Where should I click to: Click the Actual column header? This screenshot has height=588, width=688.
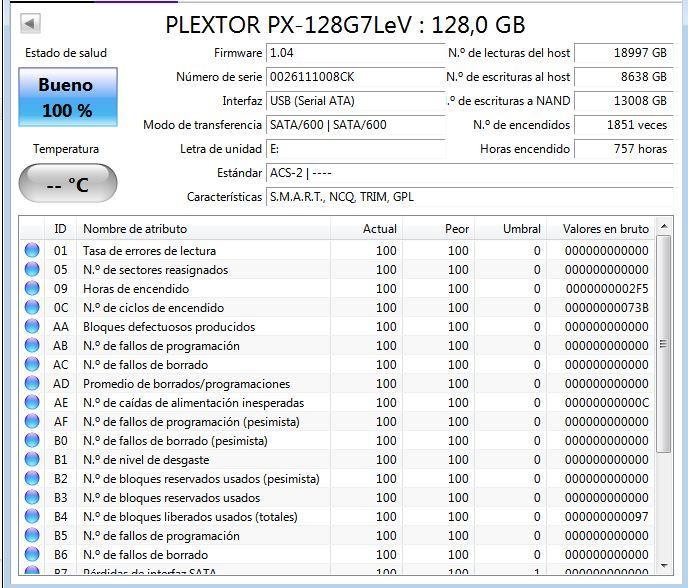point(366,229)
